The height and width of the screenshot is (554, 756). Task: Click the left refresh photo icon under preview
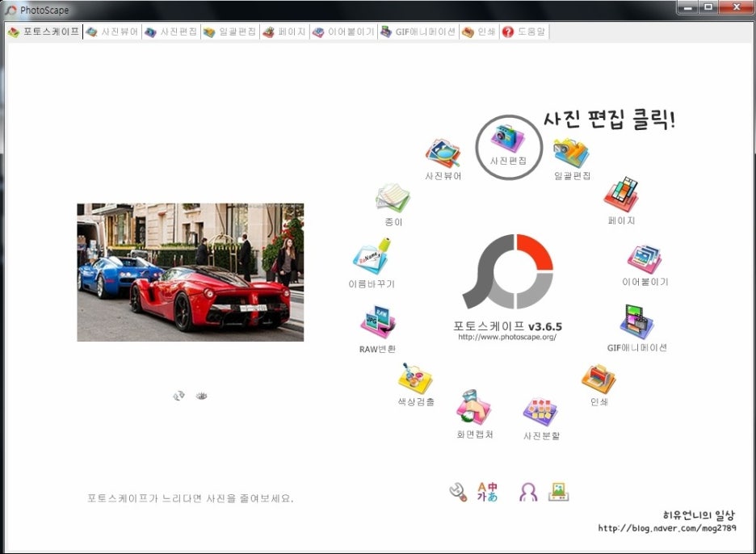pyautogui.click(x=178, y=396)
